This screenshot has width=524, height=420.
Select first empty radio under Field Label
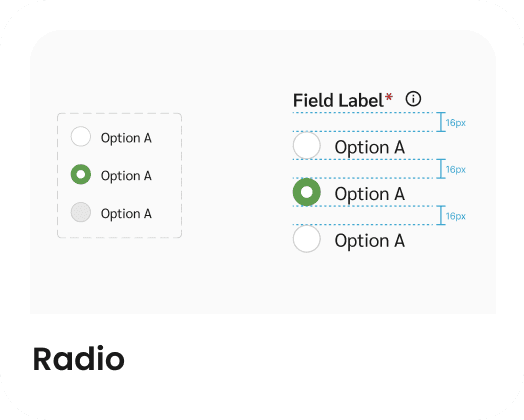306,145
